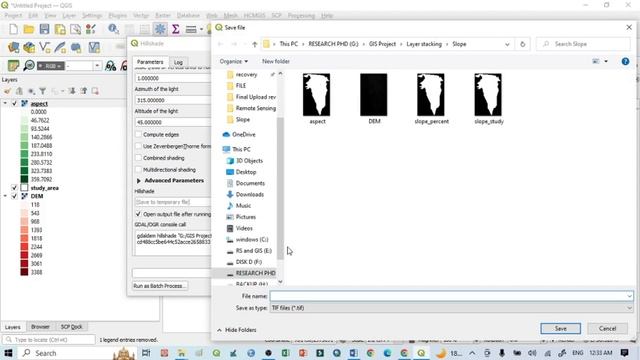This screenshot has width=640, height=360.
Task: Switch to the SCP Dock tab
Action: click(71, 327)
